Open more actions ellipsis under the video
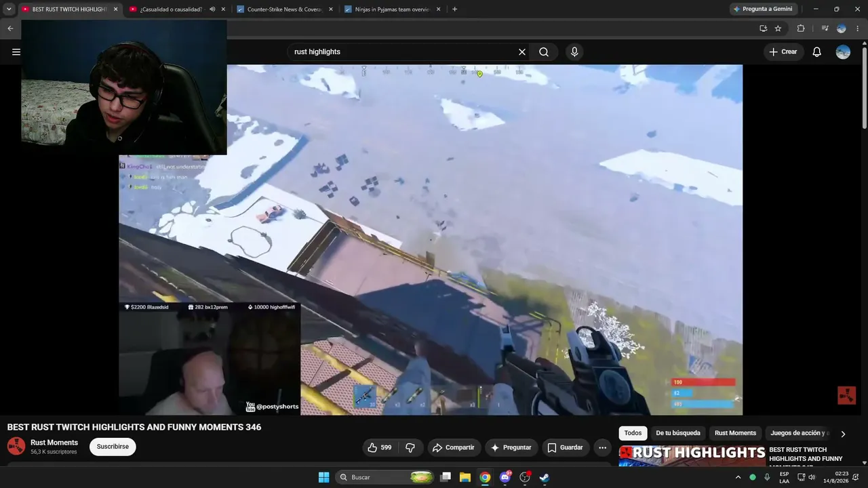This screenshot has height=488, width=868. 602,447
